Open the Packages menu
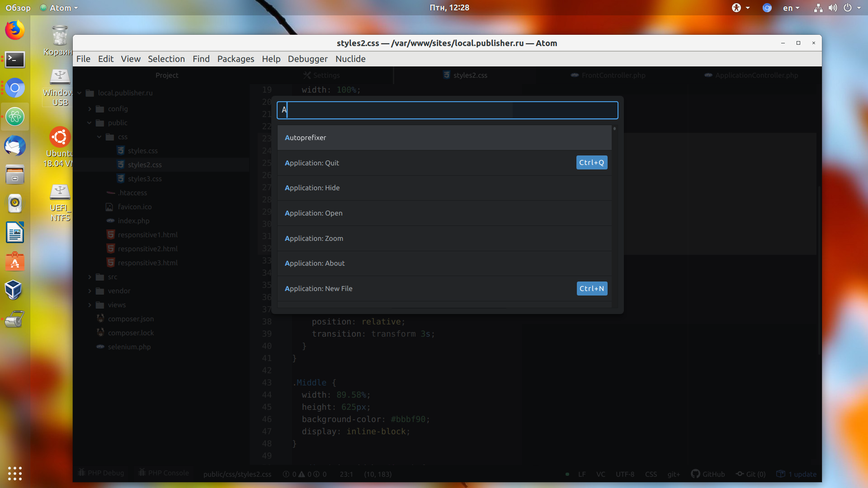Image resolution: width=868 pixels, height=488 pixels. pyautogui.click(x=236, y=59)
